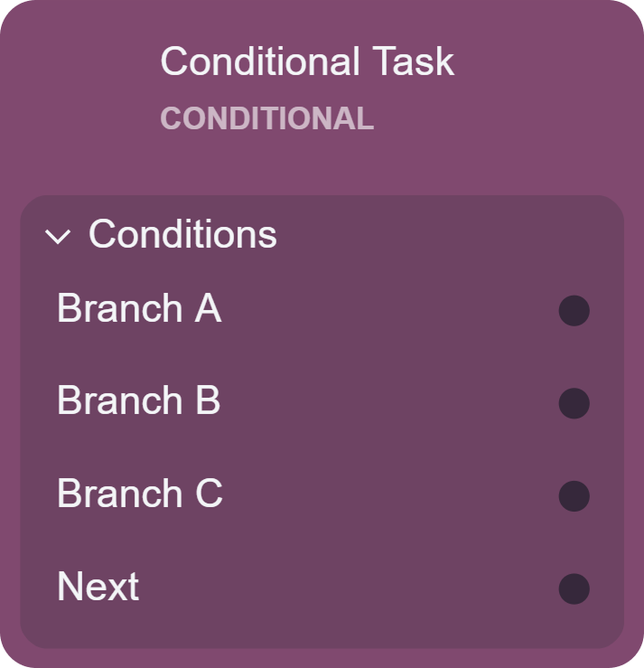Click the Branch B output port dot
Image resolution: width=644 pixels, height=668 pixels.
tap(574, 403)
